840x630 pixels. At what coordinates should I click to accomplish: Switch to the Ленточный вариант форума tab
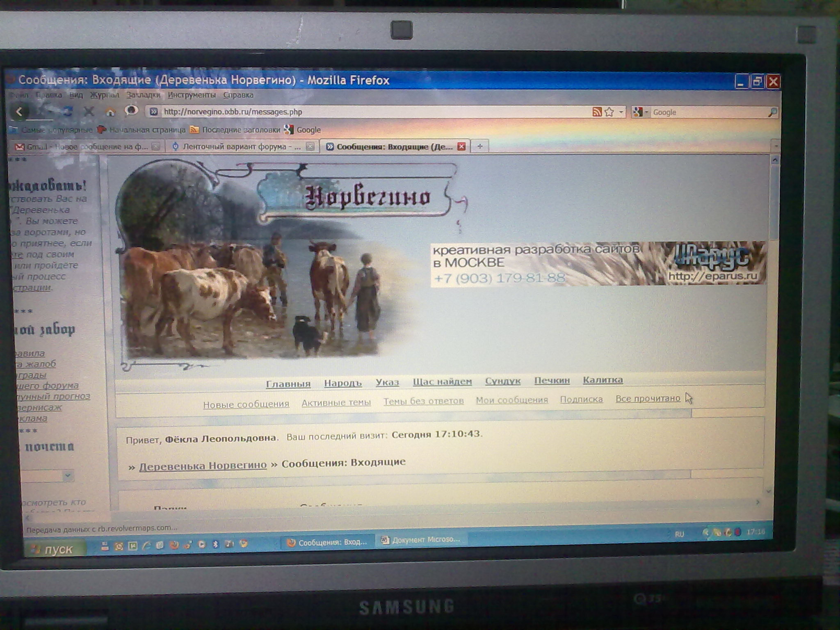pyautogui.click(x=242, y=146)
